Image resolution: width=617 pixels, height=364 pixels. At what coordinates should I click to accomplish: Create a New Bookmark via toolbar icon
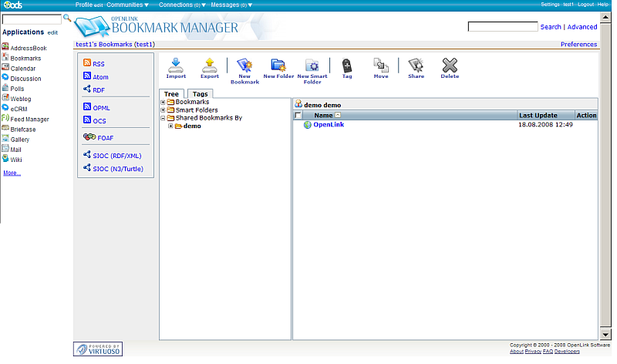click(244, 66)
